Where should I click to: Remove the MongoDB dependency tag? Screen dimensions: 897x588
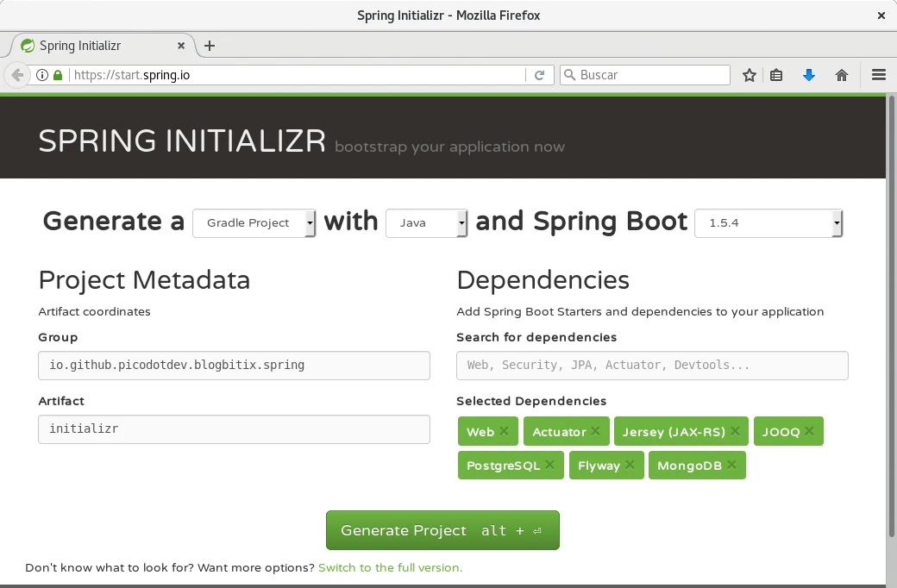click(731, 465)
